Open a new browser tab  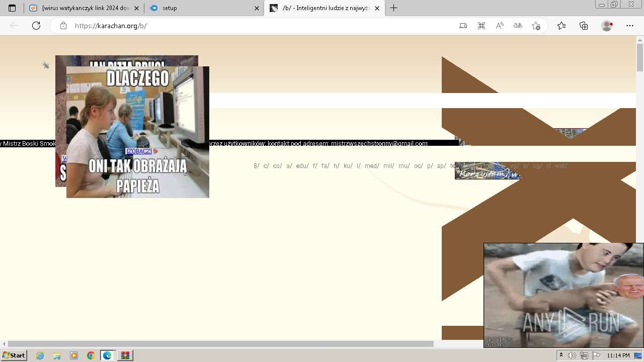pos(394,8)
